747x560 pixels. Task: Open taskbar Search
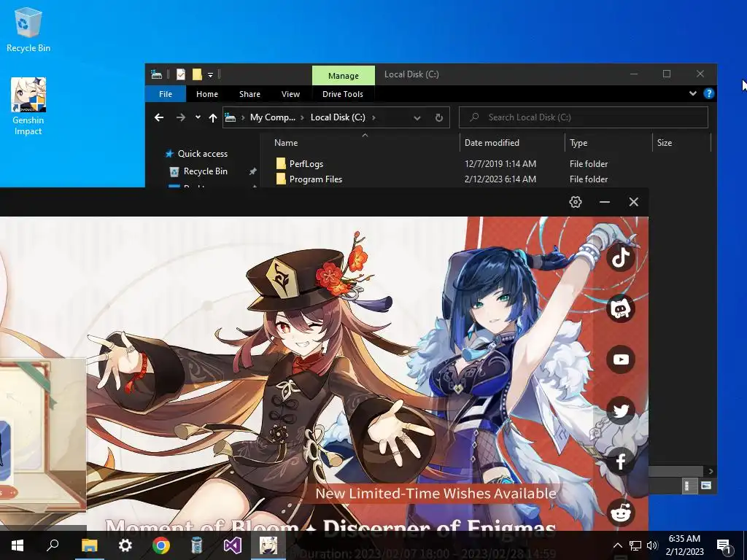click(53, 545)
